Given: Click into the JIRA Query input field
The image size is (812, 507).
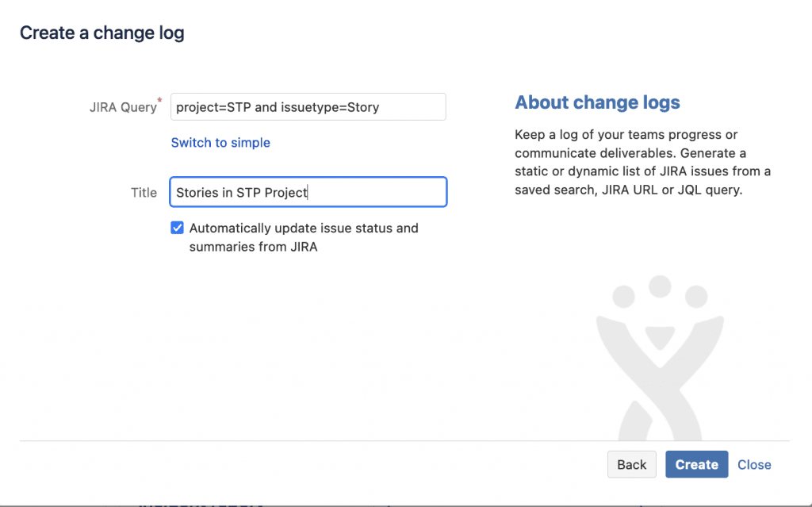Looking at the screenshot, I should (x=308, y=106).
